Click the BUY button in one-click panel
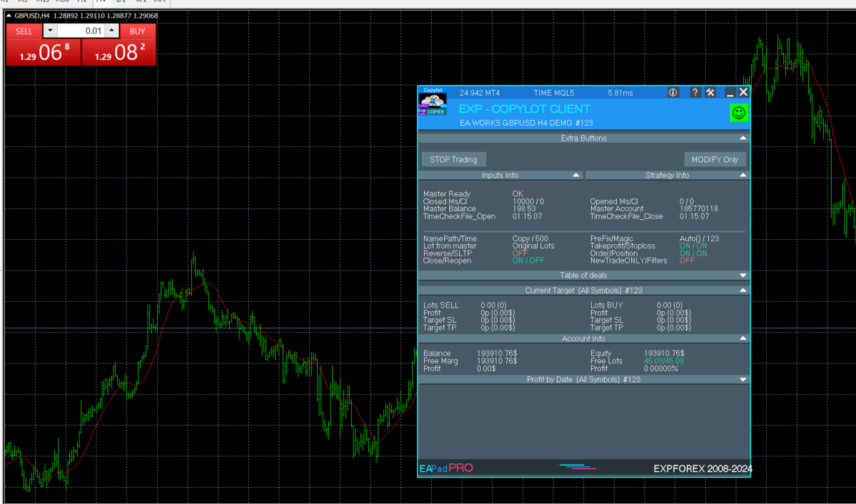This screenshot has width=856, height=504. click(x=138, y=31)
